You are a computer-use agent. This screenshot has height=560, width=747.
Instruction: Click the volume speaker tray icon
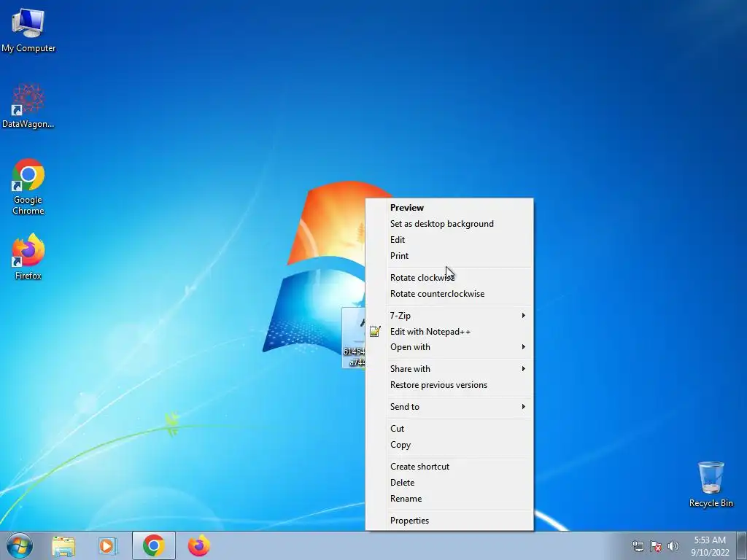point(673,546)
